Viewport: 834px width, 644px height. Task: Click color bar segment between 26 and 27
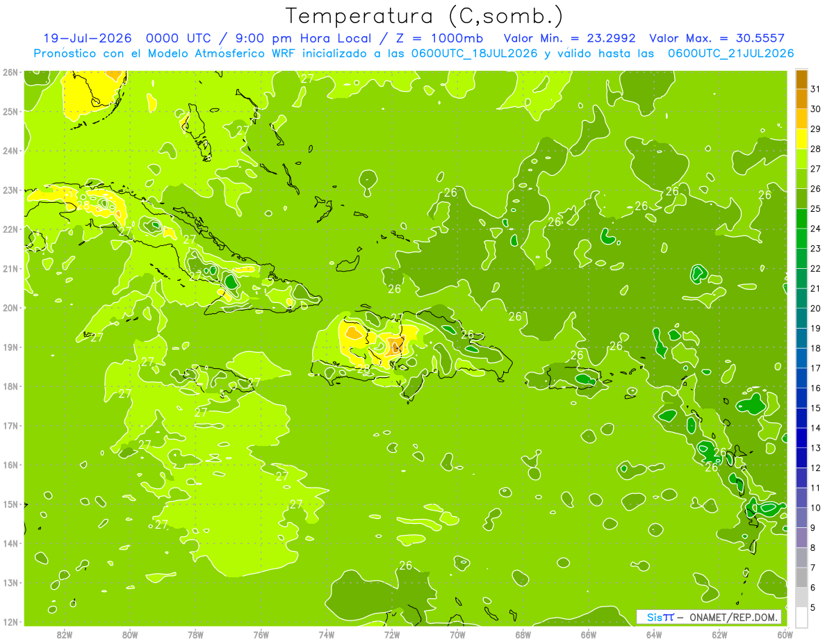point(801,179)
